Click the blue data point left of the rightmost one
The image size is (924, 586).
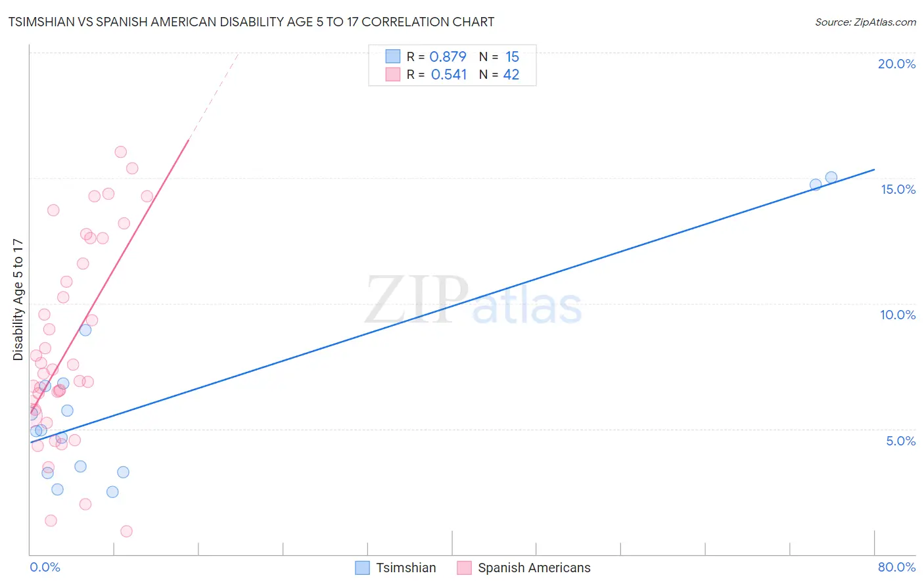pyautogui.click(x=816, y=185)
